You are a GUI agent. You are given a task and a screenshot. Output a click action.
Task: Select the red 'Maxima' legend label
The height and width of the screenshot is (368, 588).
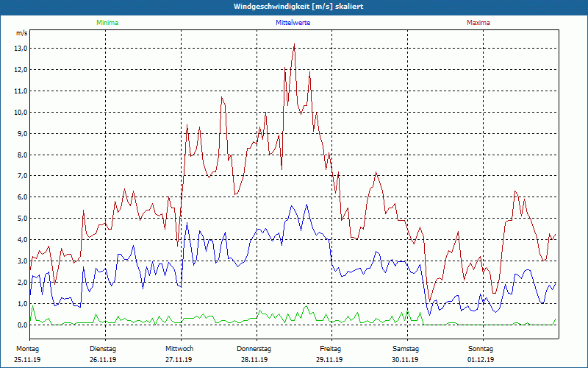coord(478,23)
